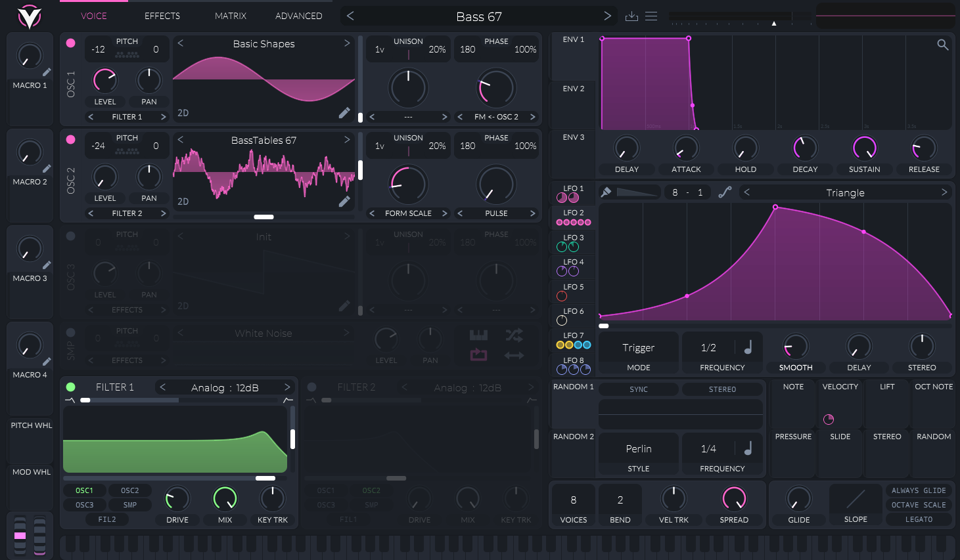Select previous LFO shape before Triangle

[746, 192]
